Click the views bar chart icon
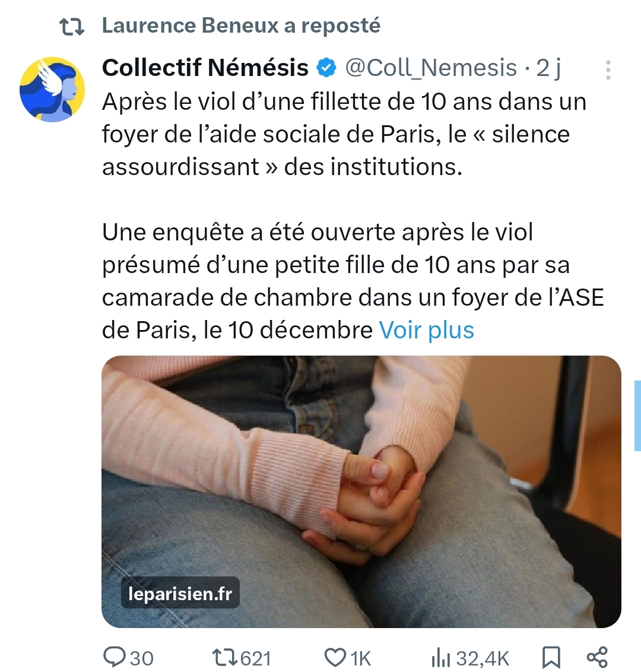The height and width of the screenshot is (672, 641). coord(440,658)
